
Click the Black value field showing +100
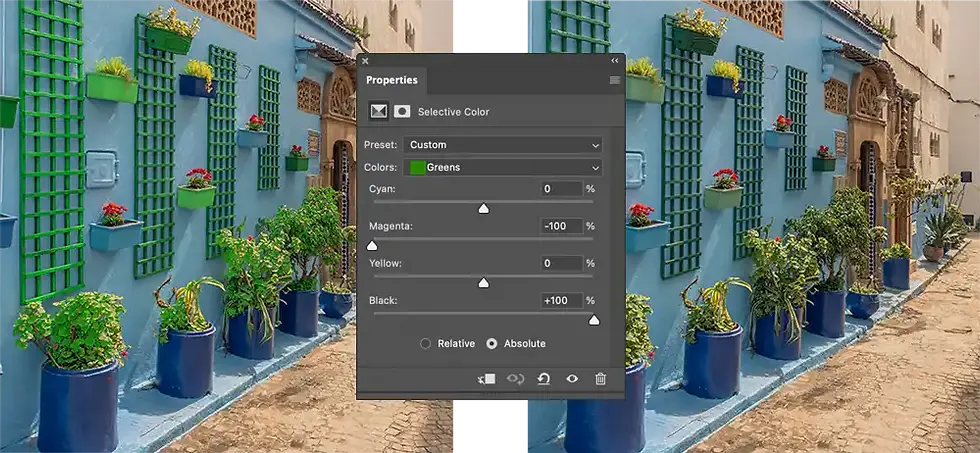click(x=561, y=301)
